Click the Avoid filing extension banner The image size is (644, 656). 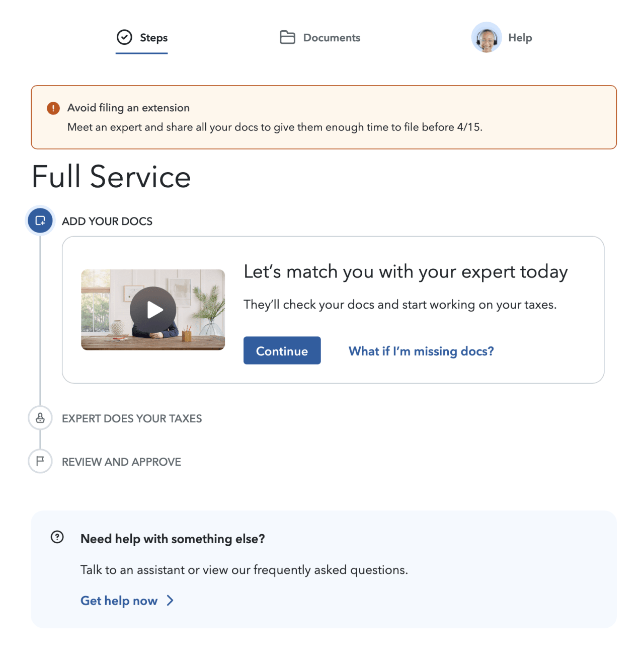[324, 117]
